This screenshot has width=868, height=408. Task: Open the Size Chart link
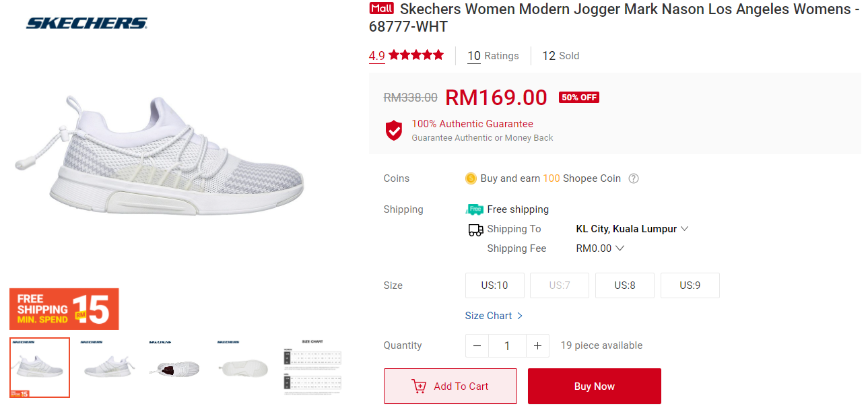[494, 316]
